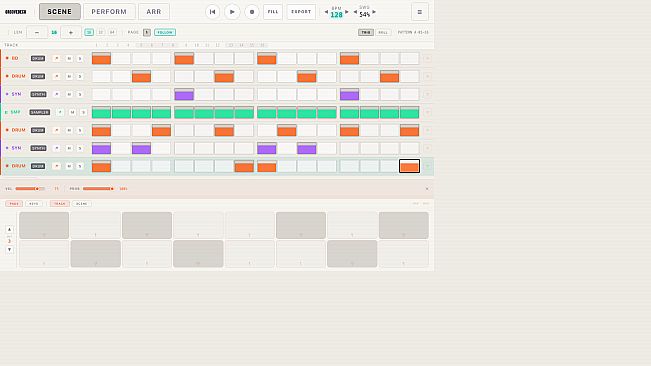Solo the SMP track

pos(83,112)
